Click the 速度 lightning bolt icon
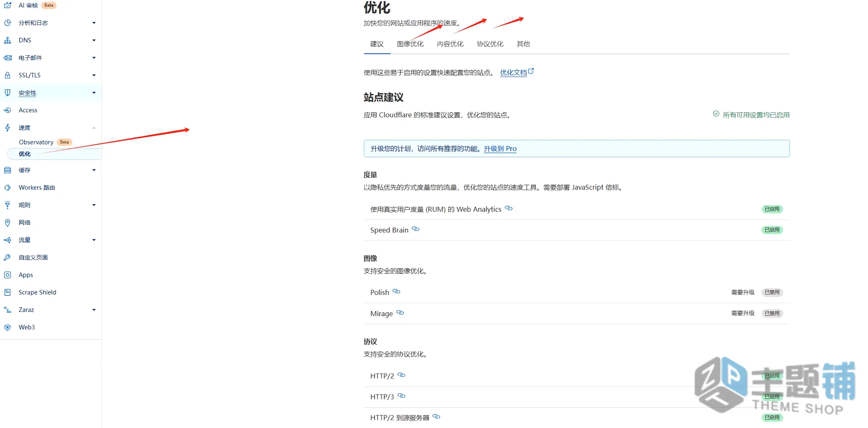The image size is (868, 428). tap(8, 128)
